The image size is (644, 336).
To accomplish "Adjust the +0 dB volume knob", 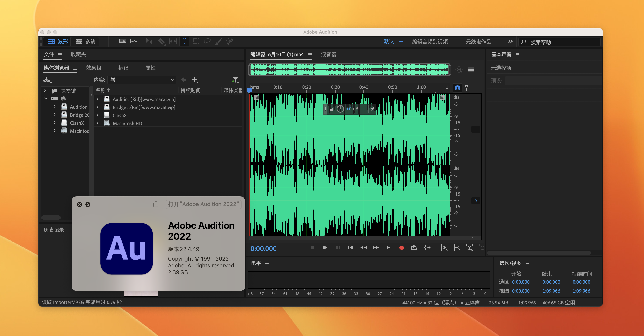I will point(340,109).
